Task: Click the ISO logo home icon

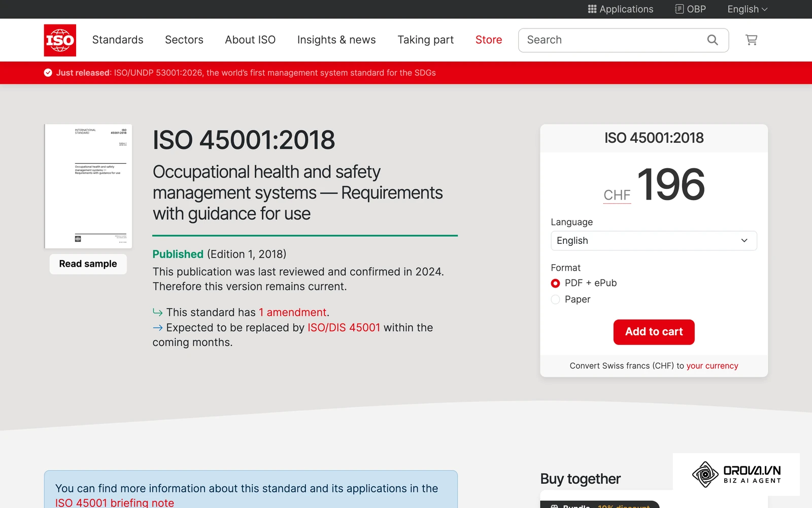Action: (x=60, y=40)
